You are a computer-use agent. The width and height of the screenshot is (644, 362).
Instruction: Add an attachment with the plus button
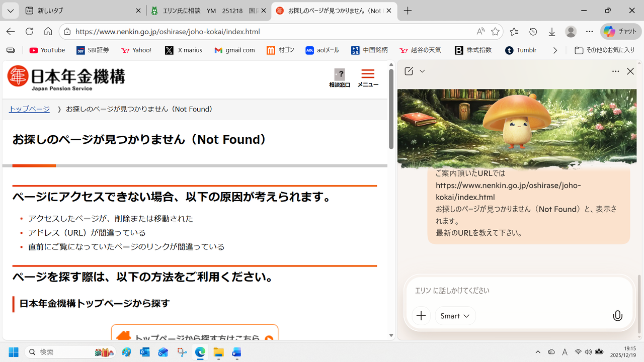tap(421, 316)
